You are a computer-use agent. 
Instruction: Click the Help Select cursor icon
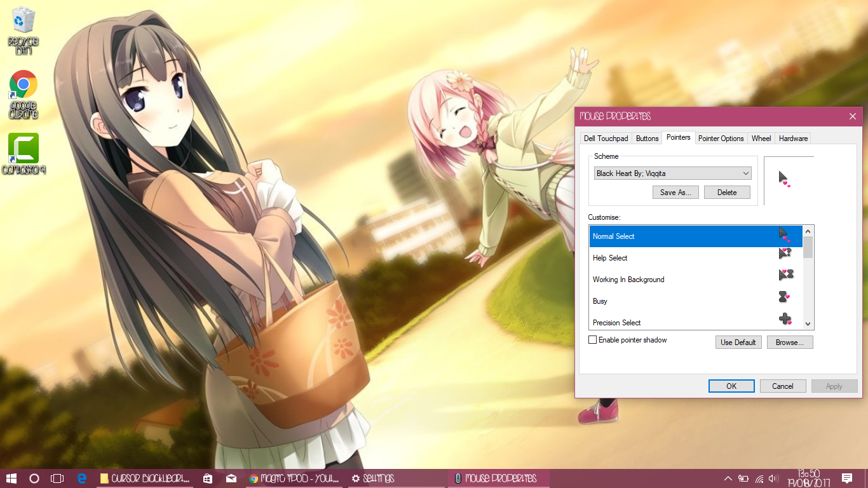(x=785, y=254)
